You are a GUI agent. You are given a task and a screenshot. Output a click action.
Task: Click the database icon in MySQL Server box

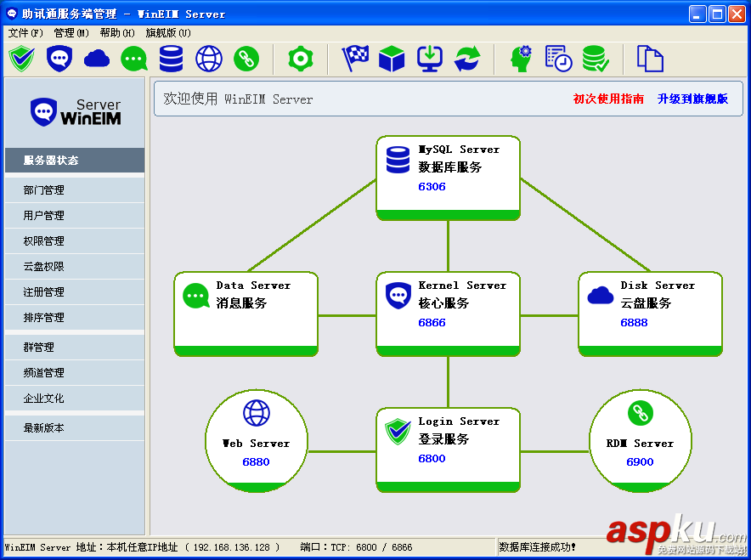[398, 160]
